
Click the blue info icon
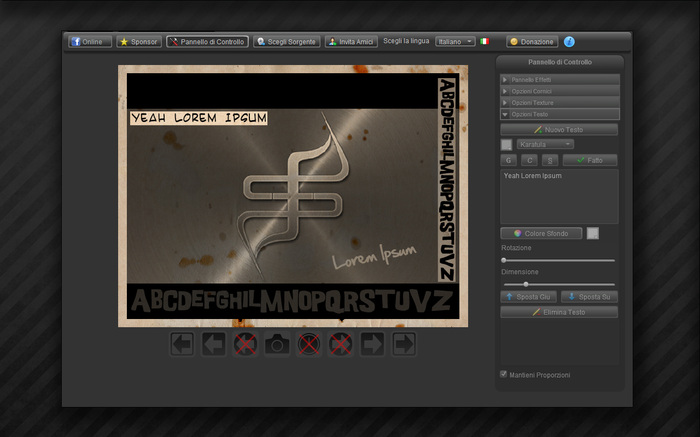(x=570, y=42)
